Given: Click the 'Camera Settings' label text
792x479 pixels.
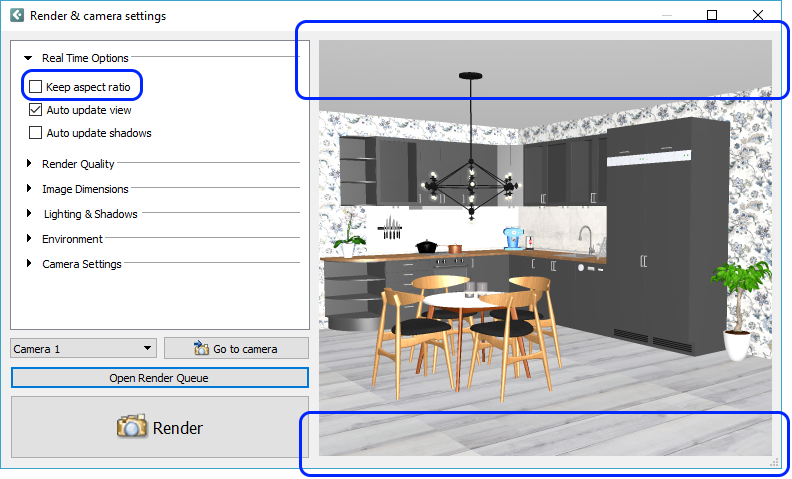Looking at the screenshot, I should [82, 264].
